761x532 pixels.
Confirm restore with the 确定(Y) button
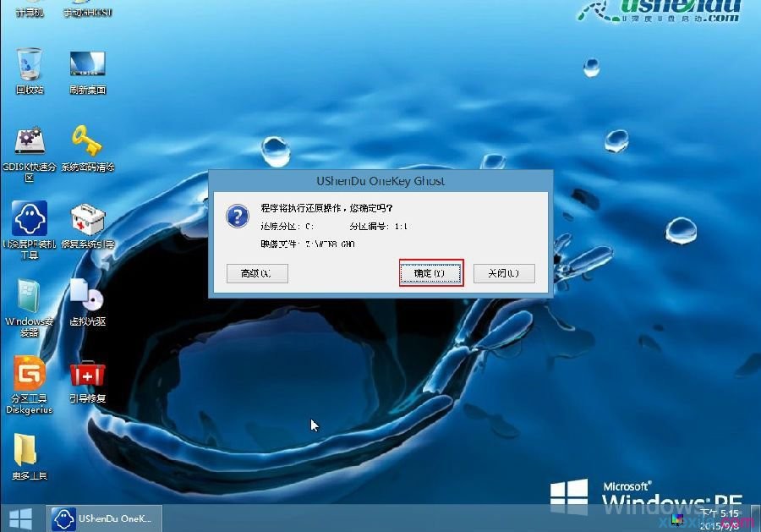pos(431,272)
